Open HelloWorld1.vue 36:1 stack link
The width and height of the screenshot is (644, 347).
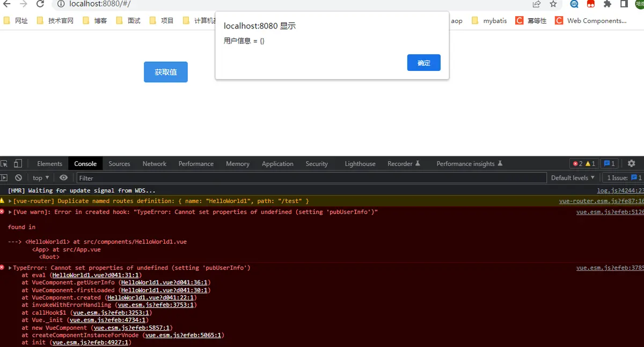click(164, 283)
